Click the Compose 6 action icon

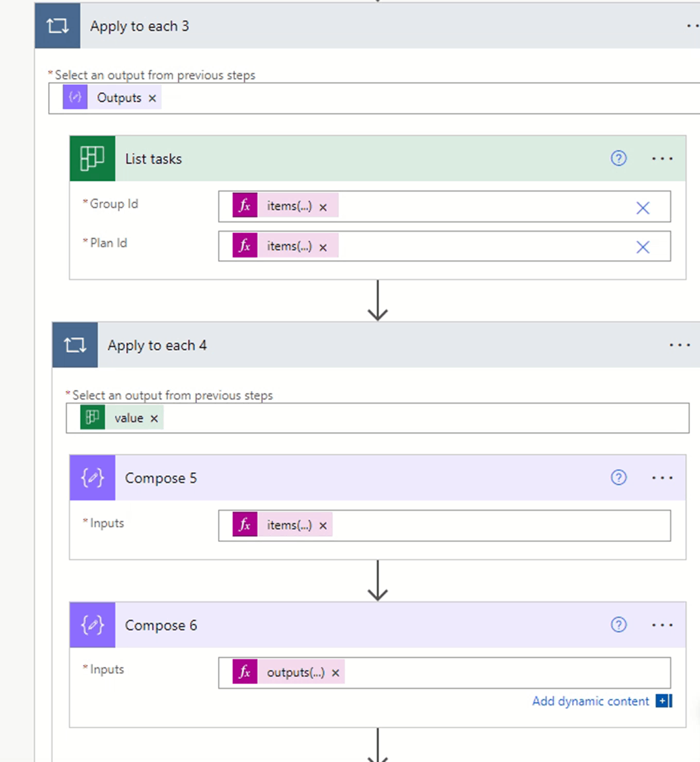coord(92,625)
